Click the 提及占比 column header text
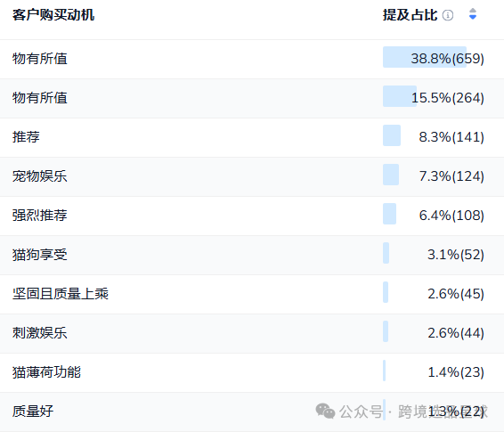This screenshot has height=432, width=504. (411, 15)
